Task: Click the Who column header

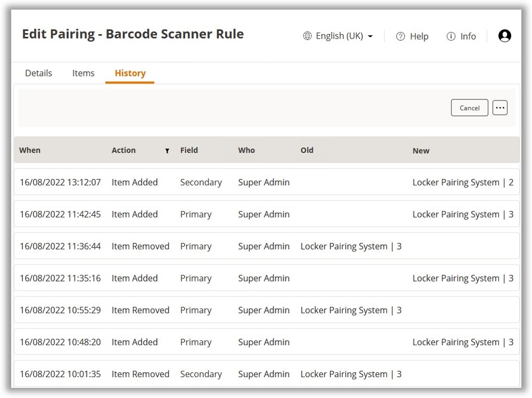Action: [x=247, y=151]
